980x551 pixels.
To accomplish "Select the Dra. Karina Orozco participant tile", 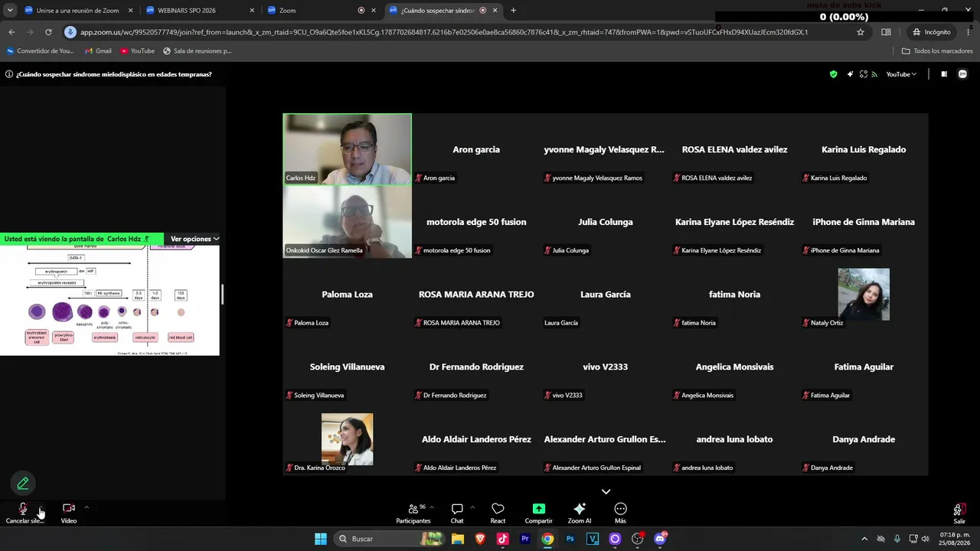I will (x=348, y=440).
